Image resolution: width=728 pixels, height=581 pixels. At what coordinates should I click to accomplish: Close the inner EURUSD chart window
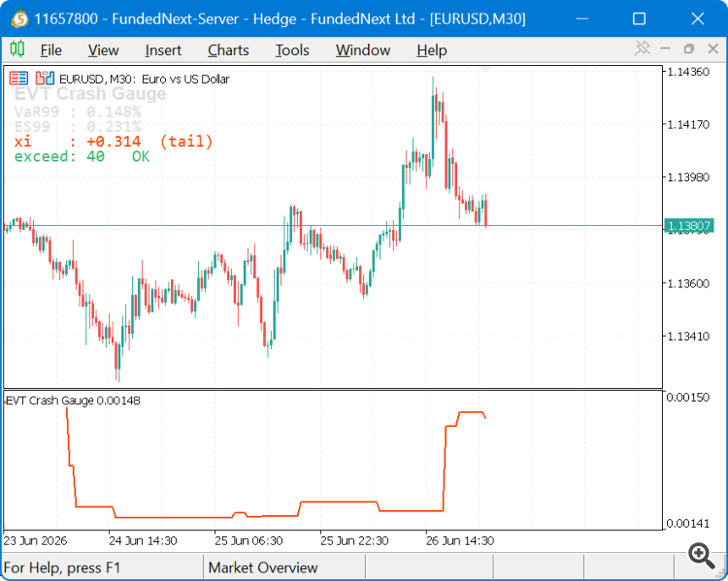point(713,48)
